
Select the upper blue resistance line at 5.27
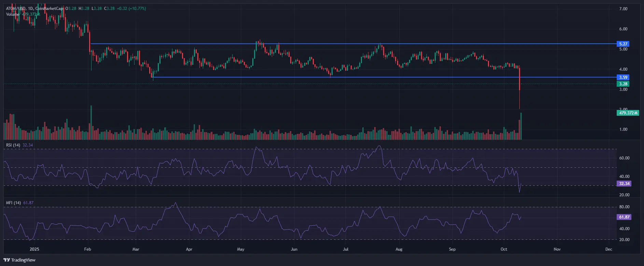tap(353, 44)
